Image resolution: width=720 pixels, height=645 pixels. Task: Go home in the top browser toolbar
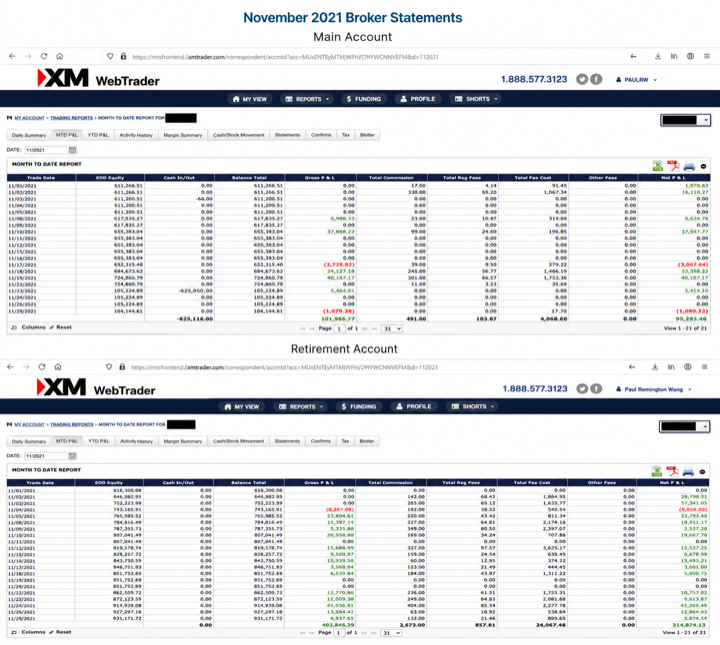pos(60,56)
